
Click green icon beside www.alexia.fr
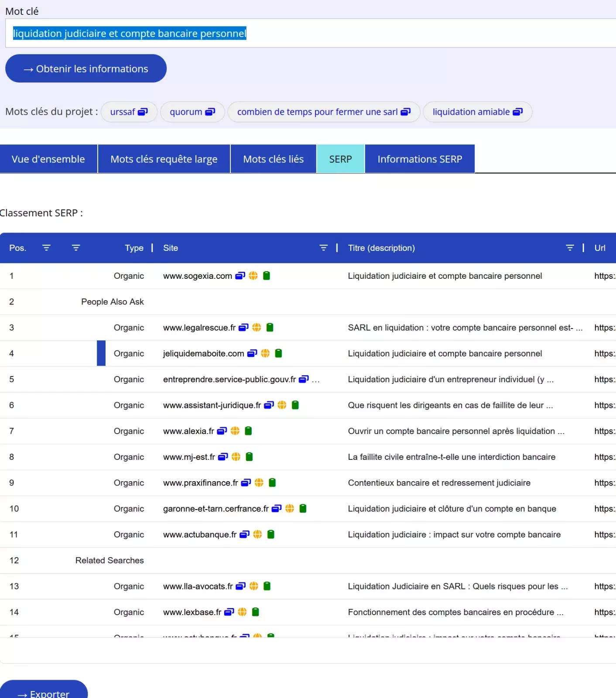point(248,431)
